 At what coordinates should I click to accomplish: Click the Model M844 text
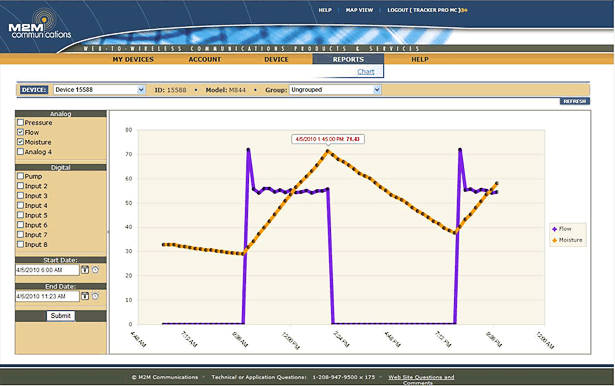[x=226, y=90]
